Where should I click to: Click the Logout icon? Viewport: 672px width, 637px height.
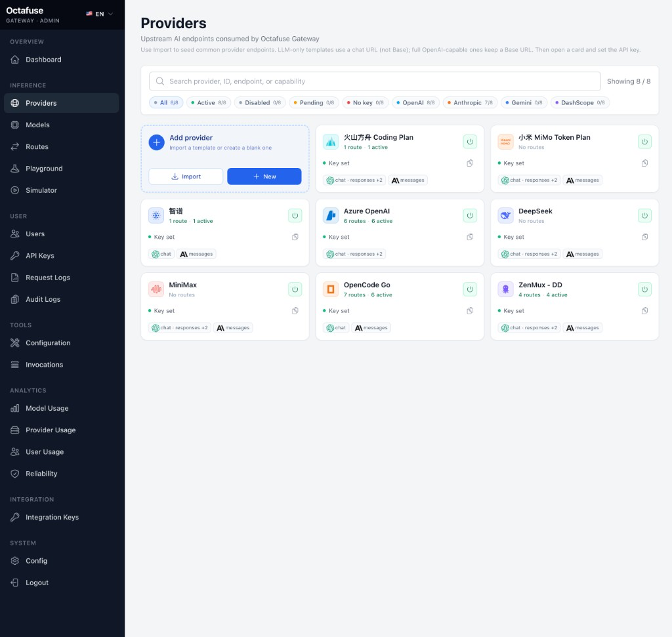pyautogui.click(x=15, y=583)
